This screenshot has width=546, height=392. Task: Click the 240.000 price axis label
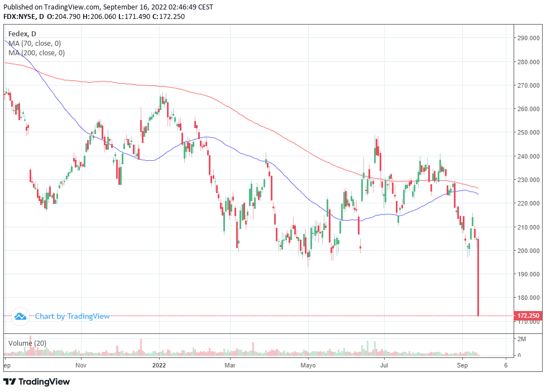[529, 156]
